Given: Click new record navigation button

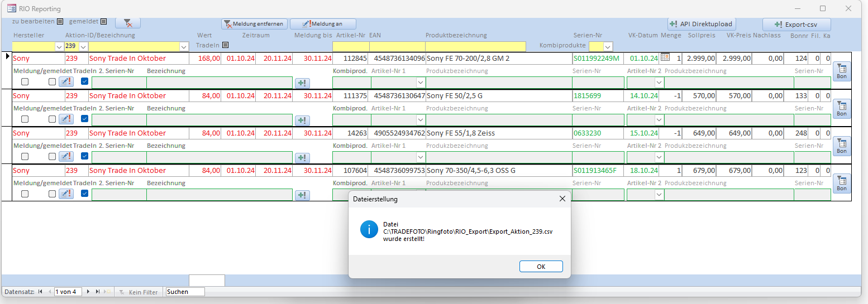Looking at the screenshot, I should point(107,292).
